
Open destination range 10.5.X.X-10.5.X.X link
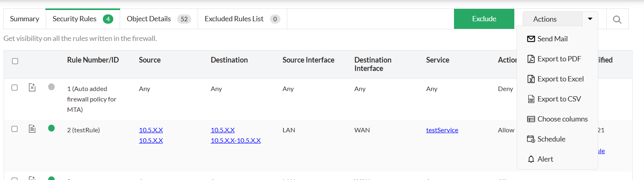(235, 140)
